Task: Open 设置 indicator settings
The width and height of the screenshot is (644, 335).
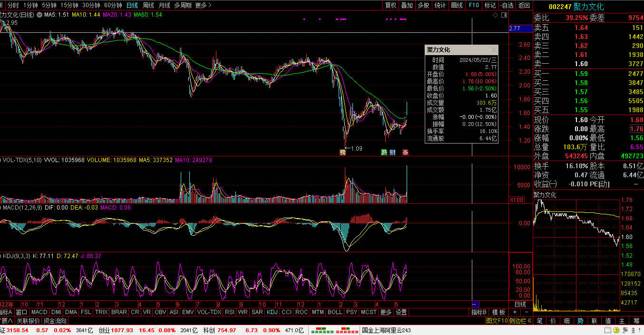Action: coord(401,312)
